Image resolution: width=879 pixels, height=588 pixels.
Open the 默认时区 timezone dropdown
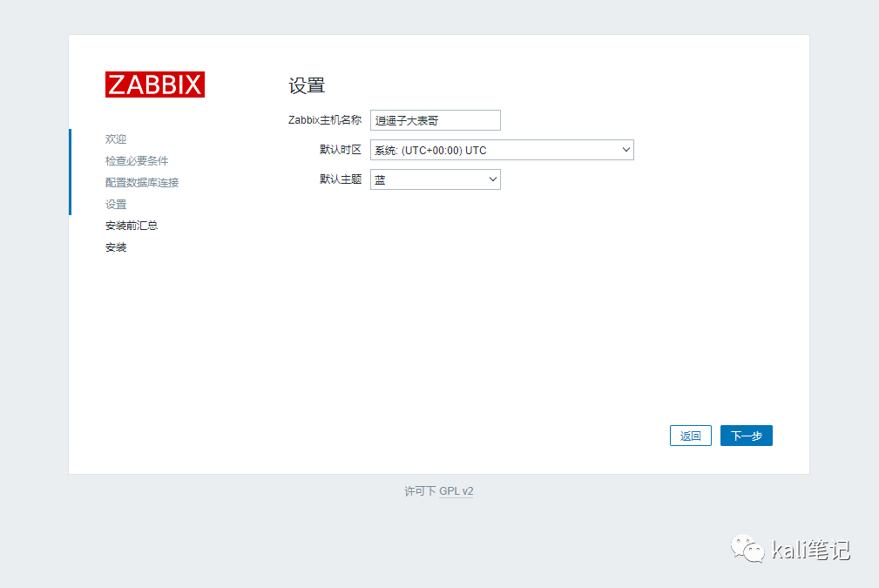tap(502, 150)
